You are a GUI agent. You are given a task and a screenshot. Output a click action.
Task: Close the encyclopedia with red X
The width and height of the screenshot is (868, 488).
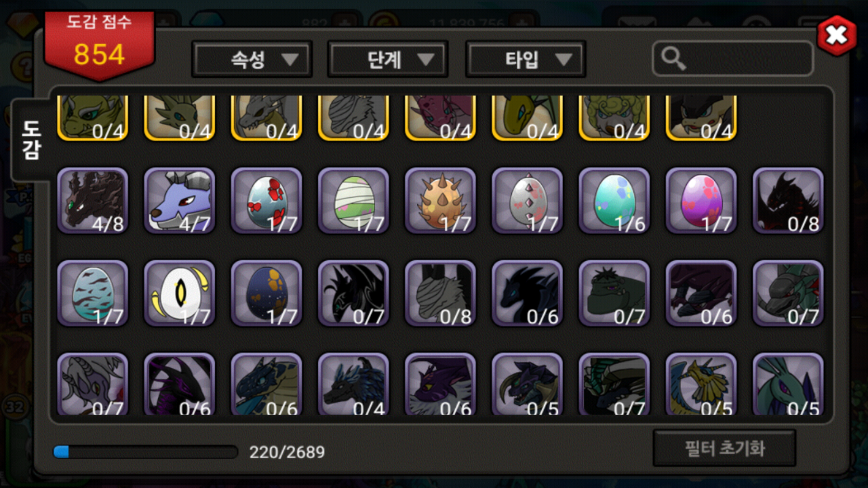[x=836, y=35]
